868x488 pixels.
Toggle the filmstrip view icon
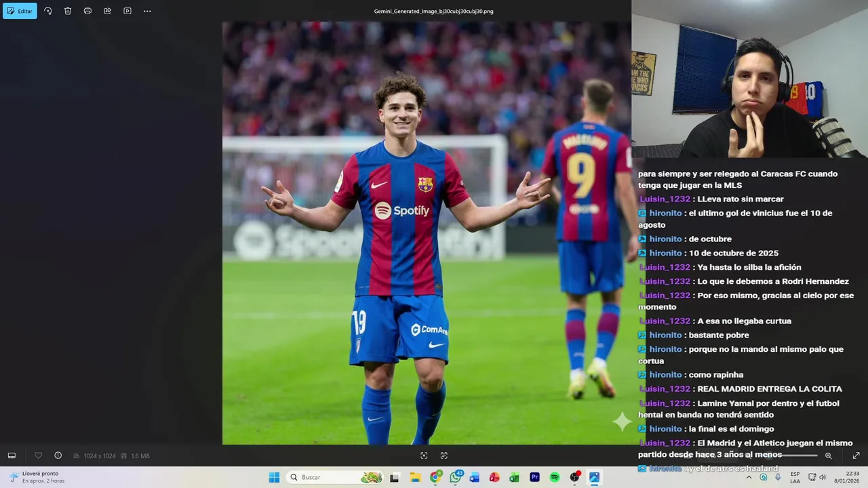coord(12,455)
